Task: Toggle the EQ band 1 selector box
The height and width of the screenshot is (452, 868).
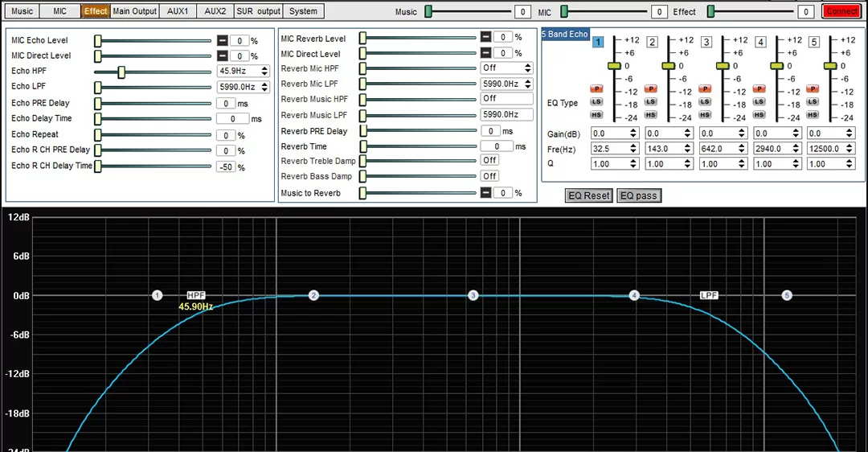Action: (x=598, y=42)
